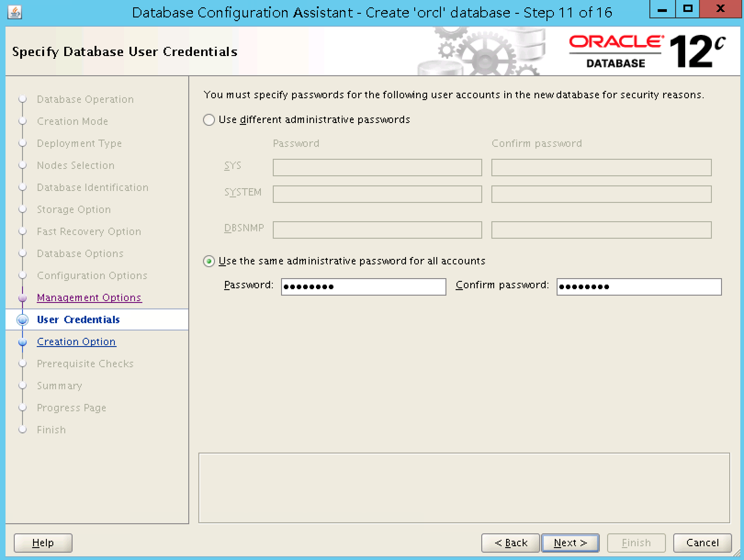This screenshot has height=560, width=744.
Task: Click the Prerequisite Checks step entry
Action: (x=85, y=364)
